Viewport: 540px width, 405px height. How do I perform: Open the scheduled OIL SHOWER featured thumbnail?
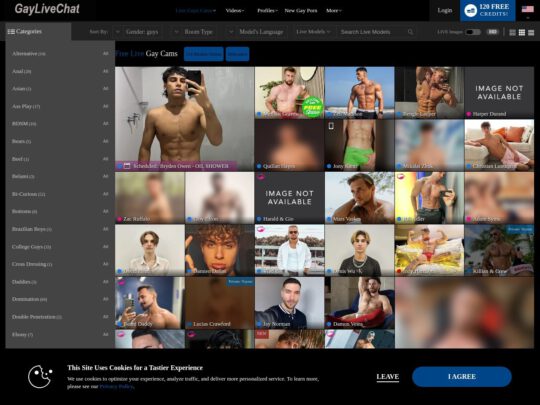point(185,119)
